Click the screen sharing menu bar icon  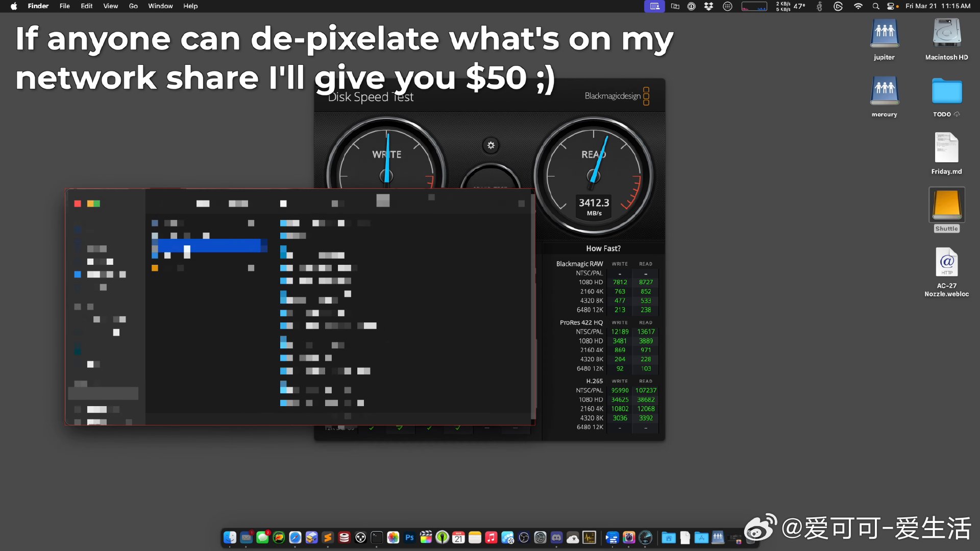[654, 6]
